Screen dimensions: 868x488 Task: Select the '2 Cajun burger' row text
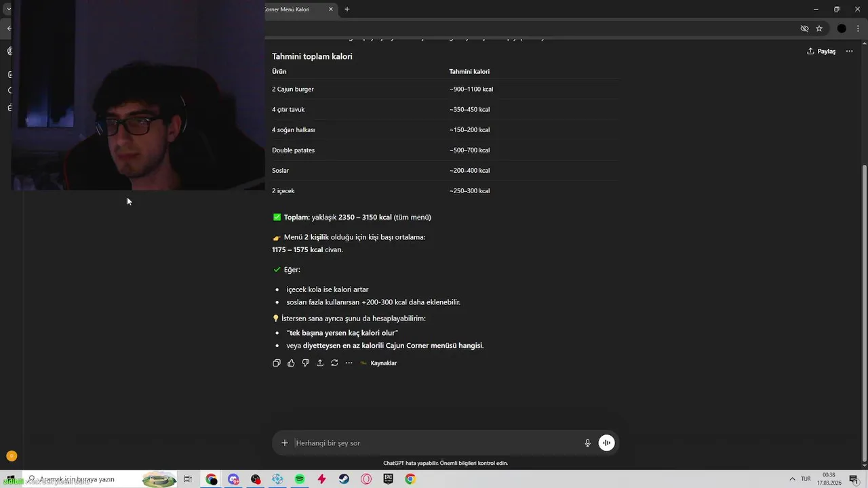pos(293,89)
